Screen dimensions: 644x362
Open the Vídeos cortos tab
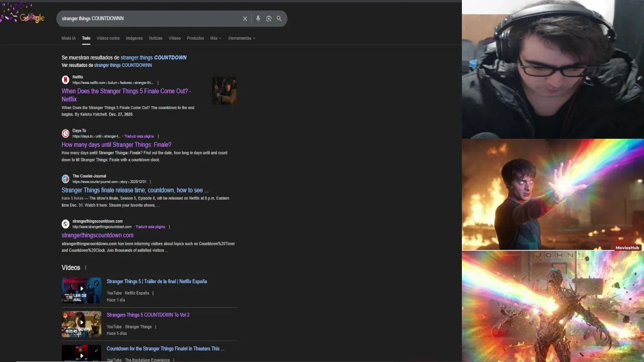(108, 38)
